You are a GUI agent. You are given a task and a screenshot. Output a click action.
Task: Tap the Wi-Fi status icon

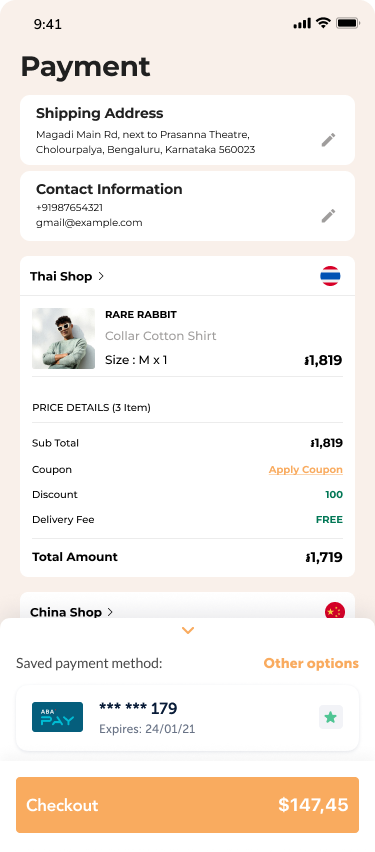(x=323, y=23)
